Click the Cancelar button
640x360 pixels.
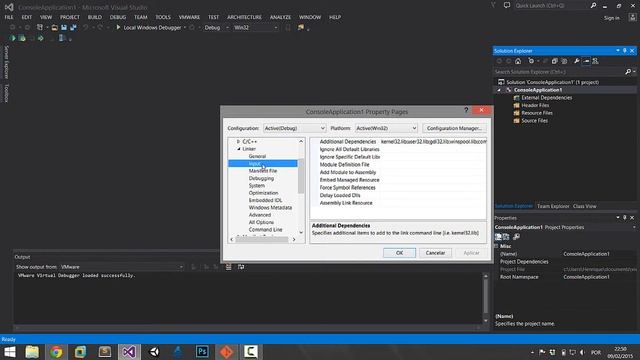435,253
